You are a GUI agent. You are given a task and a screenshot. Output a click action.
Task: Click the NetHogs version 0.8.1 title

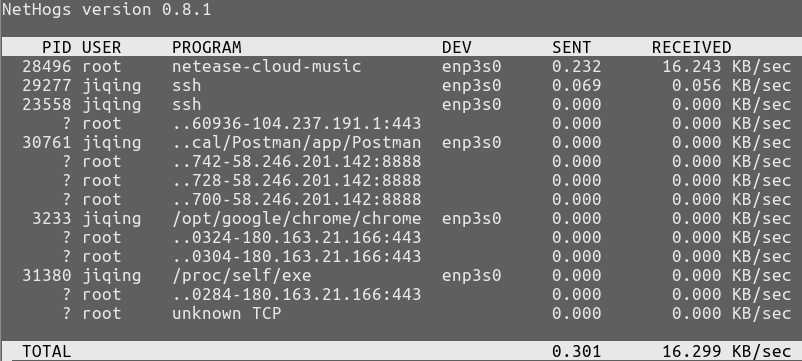pyautogui.click(x=106, y=10)
